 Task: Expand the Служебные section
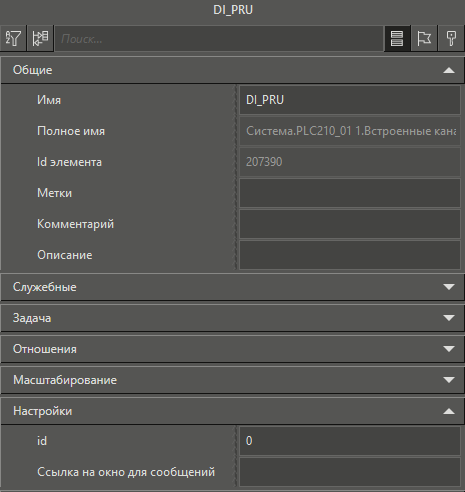[232, 287]
